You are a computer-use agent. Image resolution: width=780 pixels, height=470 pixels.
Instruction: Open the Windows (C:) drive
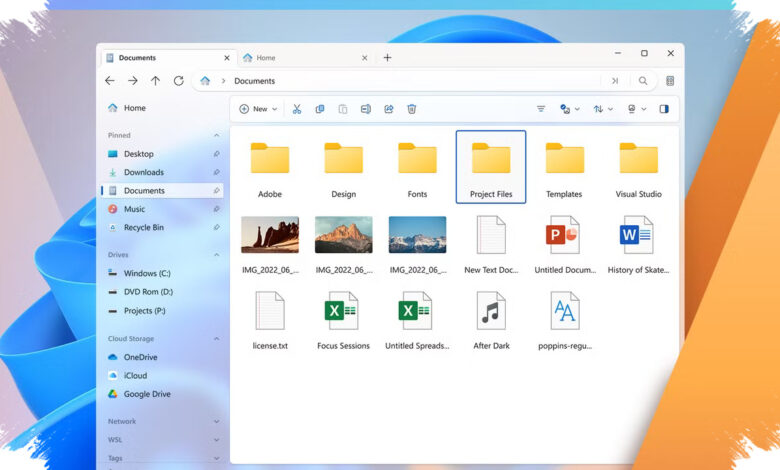click(162, 273)
